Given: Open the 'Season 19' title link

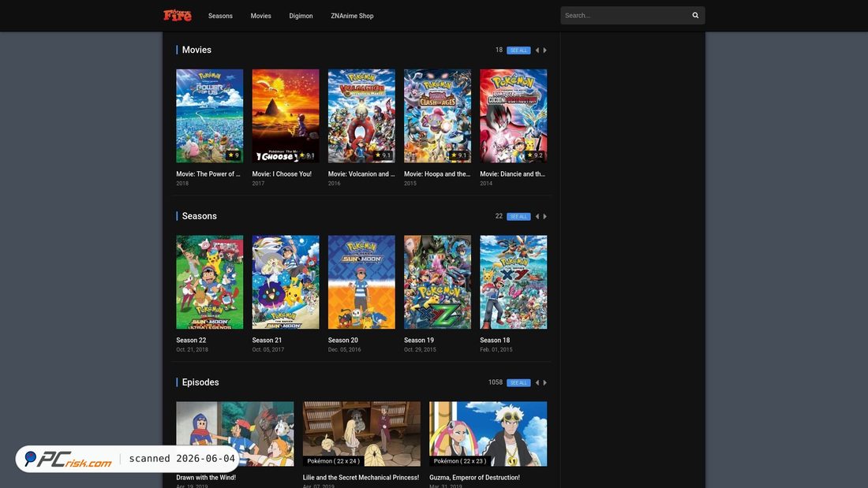Looking at the screenshot, I should click(x=419, y=341).
